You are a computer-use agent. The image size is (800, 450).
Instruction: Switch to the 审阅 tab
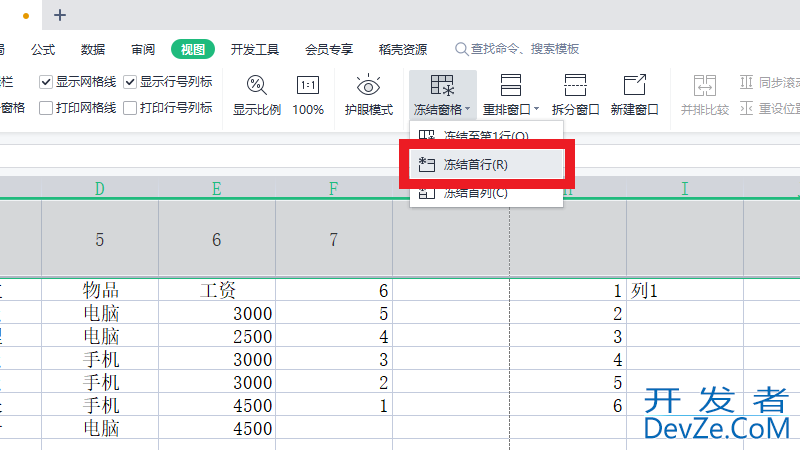click(143, 49)
